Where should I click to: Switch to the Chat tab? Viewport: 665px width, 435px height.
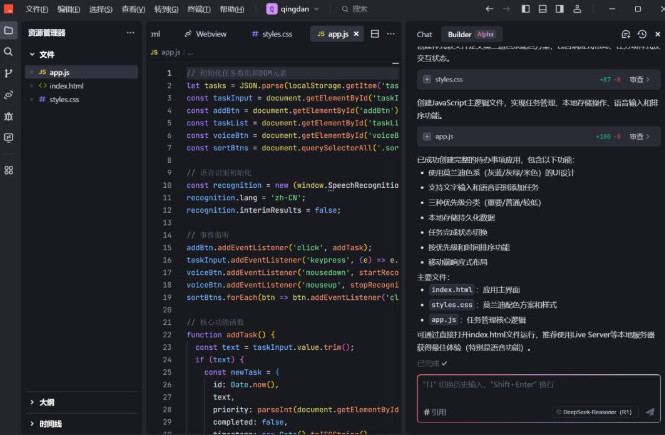point(424,34)
